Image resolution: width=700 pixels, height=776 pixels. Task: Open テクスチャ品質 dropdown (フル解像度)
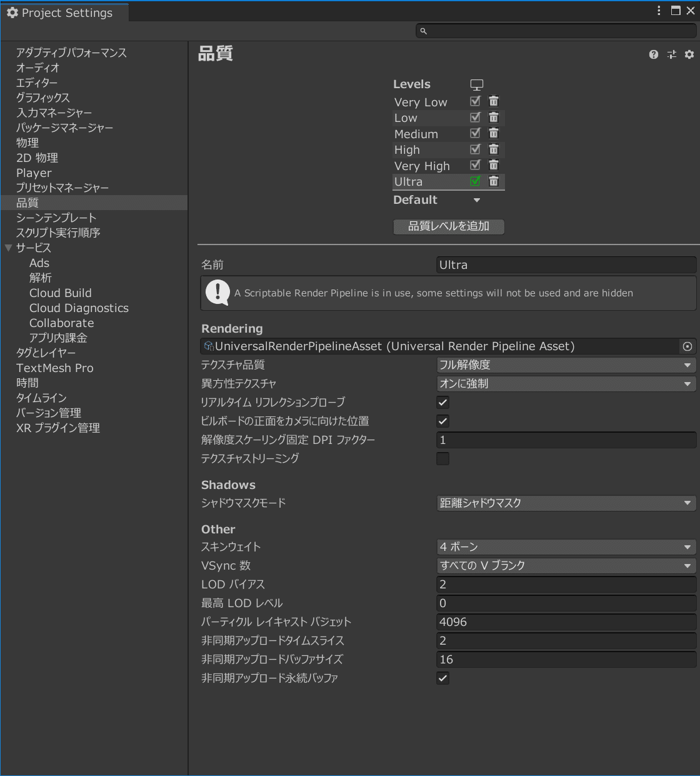[x=566, y=365]
